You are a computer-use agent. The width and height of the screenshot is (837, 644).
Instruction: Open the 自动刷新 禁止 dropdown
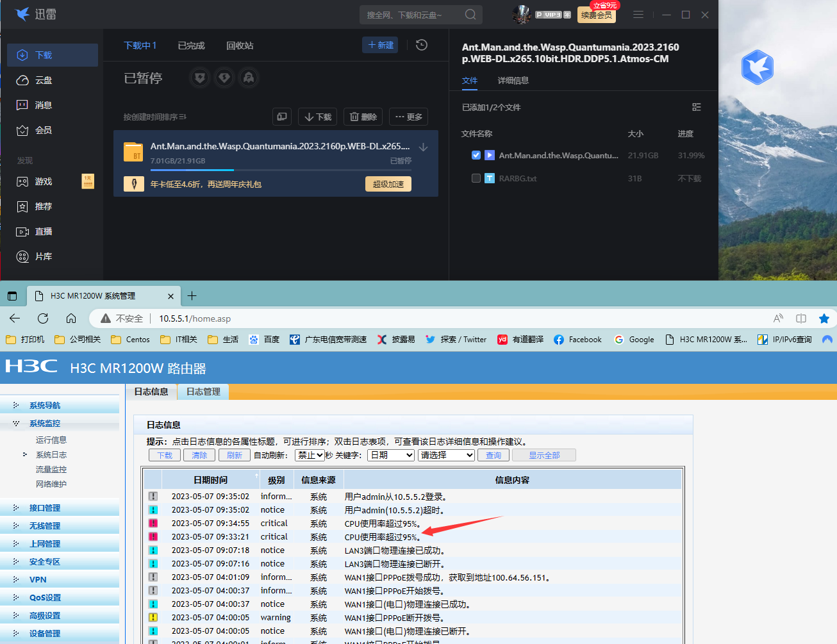pyautogui.click(x=310, y=455)
